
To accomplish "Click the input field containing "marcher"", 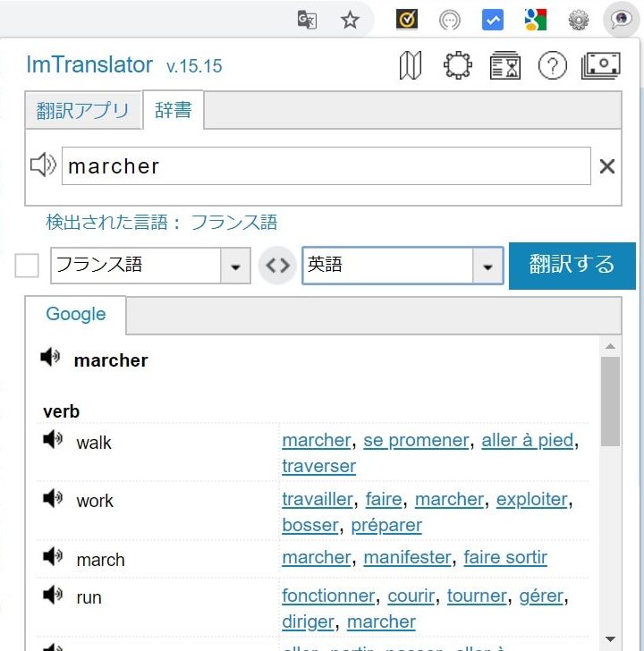I will tap(326, 166).
